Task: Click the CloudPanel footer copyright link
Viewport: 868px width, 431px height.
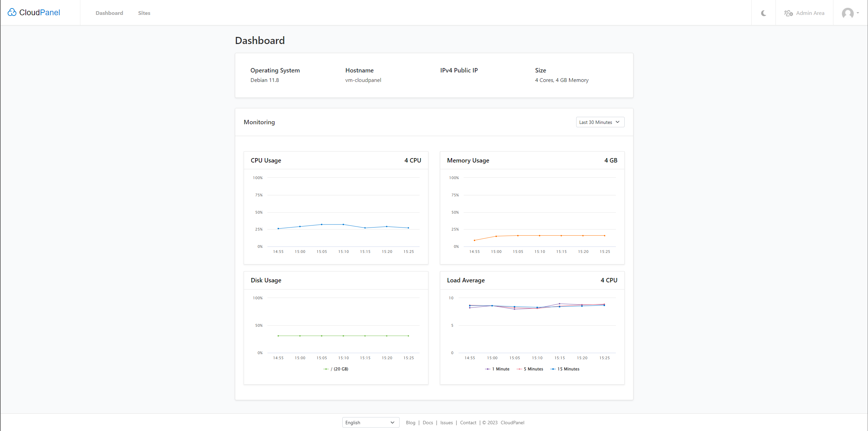Action: click(x=512, y=423)
